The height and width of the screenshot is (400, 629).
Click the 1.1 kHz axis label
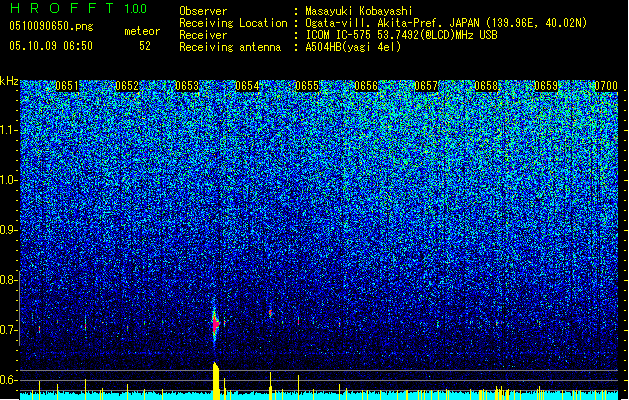pos(9,130)
